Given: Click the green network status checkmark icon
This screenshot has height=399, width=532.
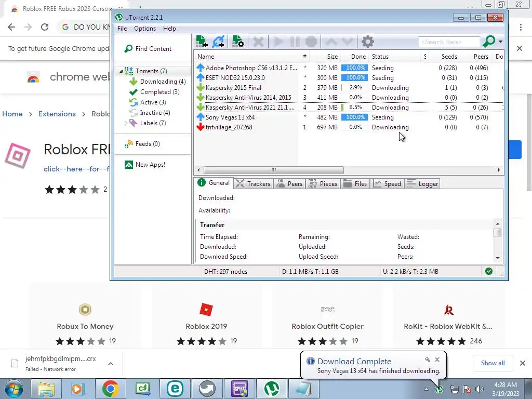Looking at the screenshot, I should tap(488, 271).
